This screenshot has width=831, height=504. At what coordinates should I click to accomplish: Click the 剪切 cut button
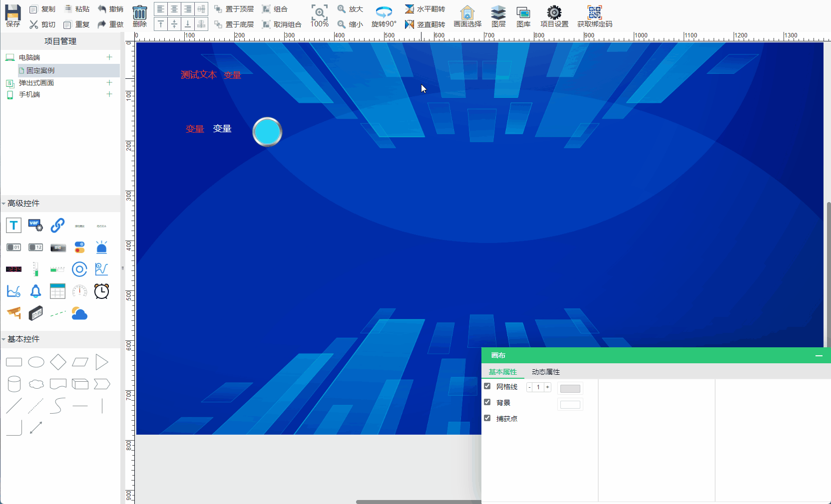coord(43,24)
